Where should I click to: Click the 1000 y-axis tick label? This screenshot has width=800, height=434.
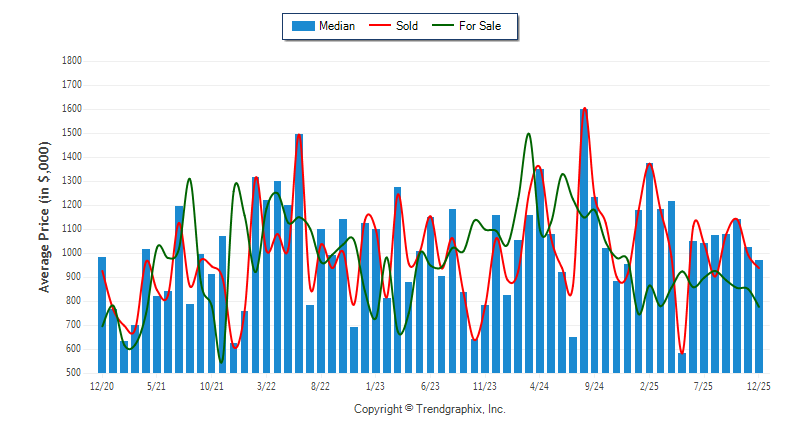[x=71, y=253]
